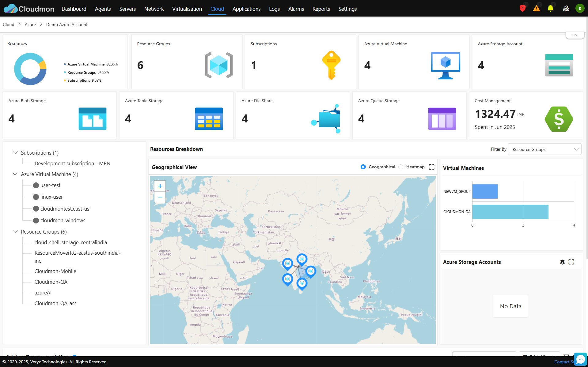The height and width of the screenshot is (367, 588).
Task: Click the Cloudmon logo
Action: click(x=29, y=9)
